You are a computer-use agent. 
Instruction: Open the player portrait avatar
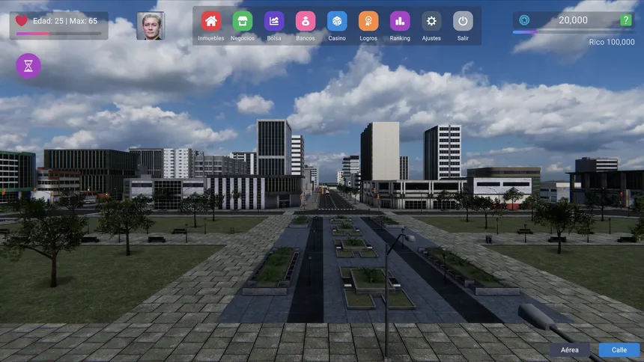tap(151, 26)
